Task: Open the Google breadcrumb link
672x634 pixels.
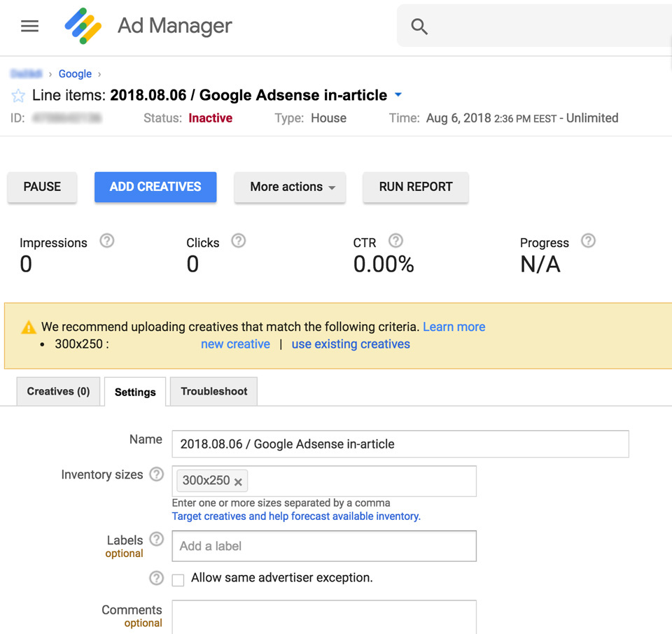Action: [x=75, y=73]
